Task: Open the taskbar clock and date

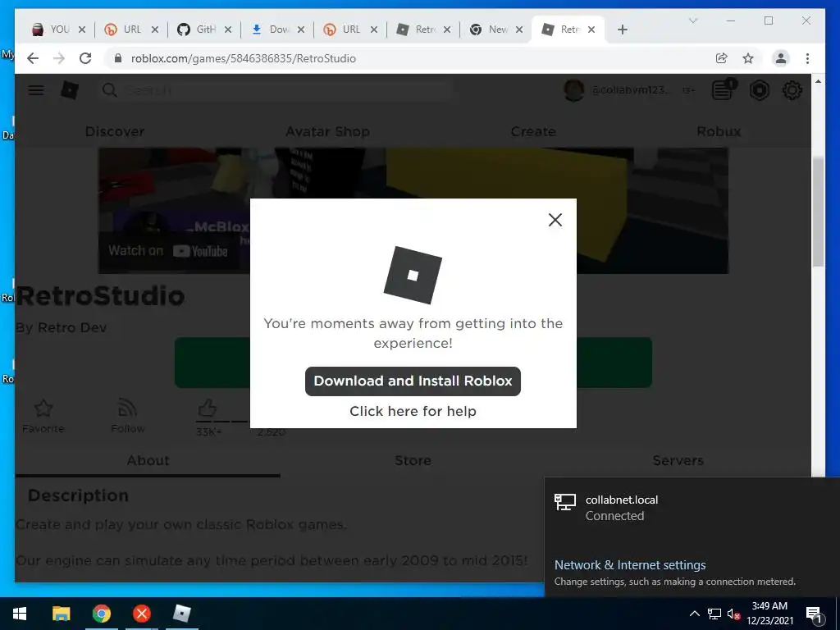Action: click(769, 614)
